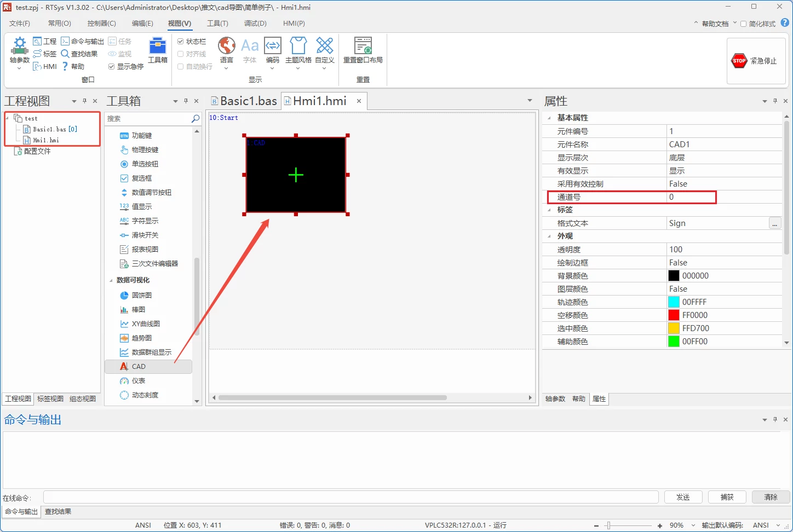Click the 工程 project window icon

tap(44, 41)
